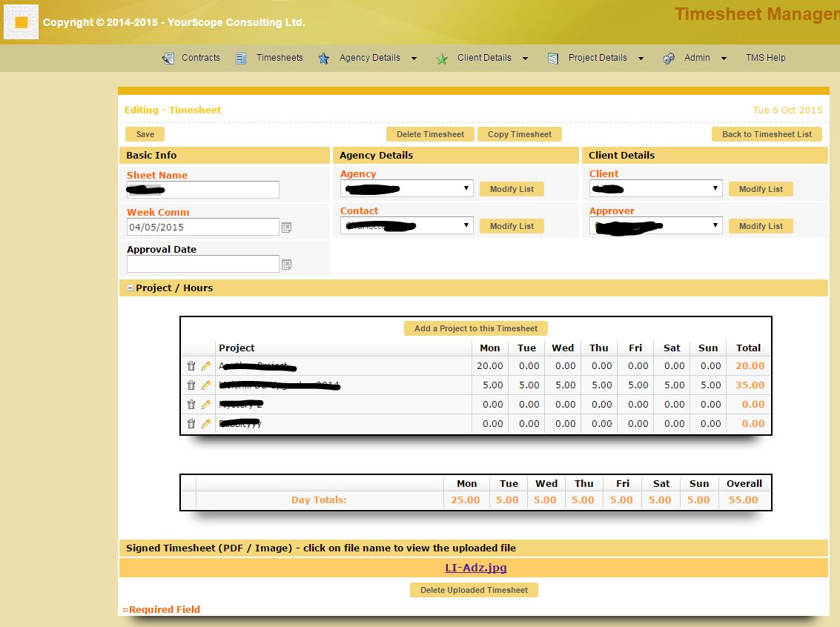Open the Agency Details menu
Viewport: 840px width, 627px height.
370,58
